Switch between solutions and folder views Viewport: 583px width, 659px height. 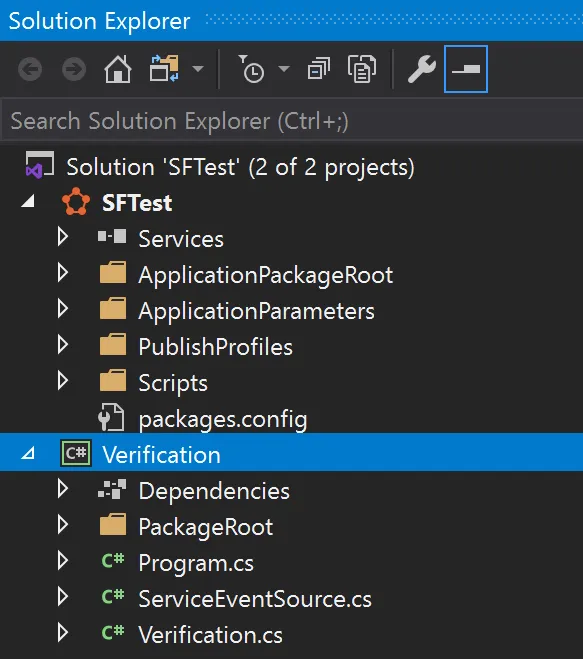click(164, 69)
